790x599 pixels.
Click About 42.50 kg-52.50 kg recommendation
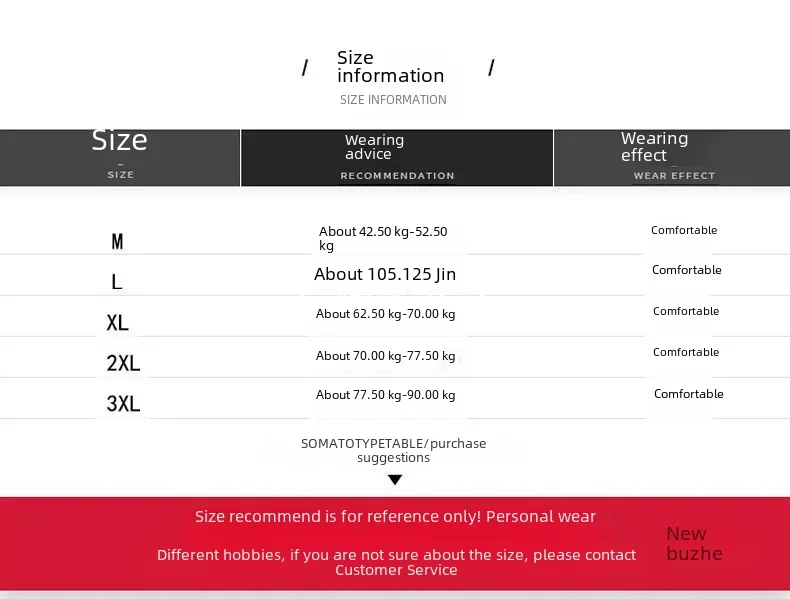tap(383, 238)
